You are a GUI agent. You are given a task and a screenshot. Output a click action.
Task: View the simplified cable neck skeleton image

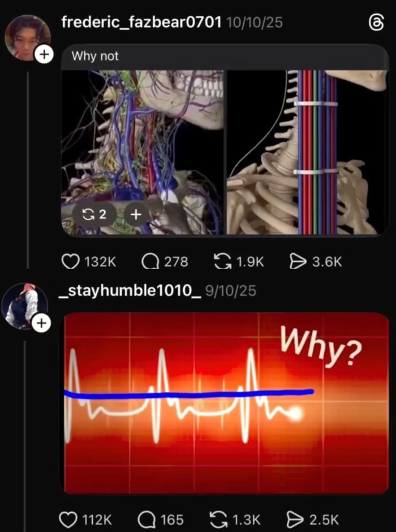tap(307, 152)
